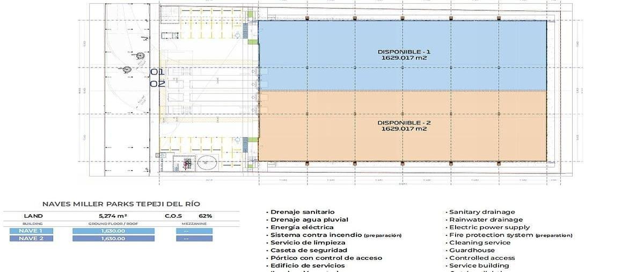644x272 pixels.
Task: Click the 02 dock marker on plan
Action: (157, 83)
